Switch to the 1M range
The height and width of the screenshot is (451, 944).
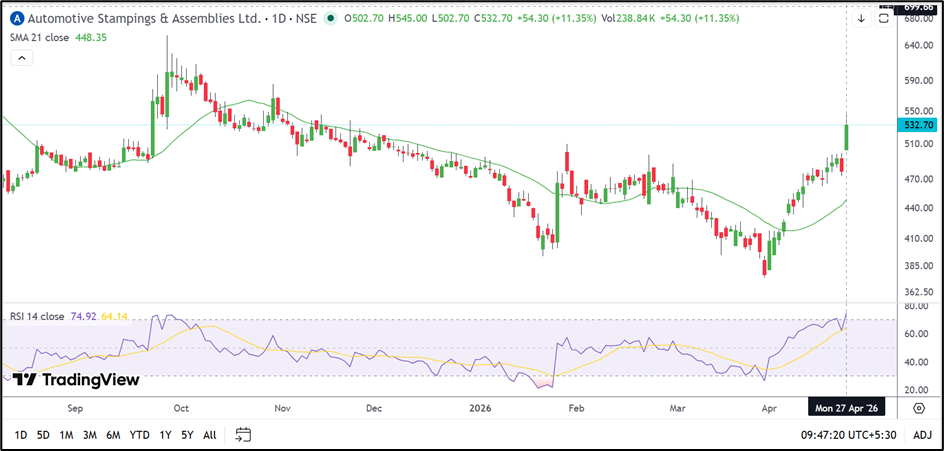pos(66,435)
